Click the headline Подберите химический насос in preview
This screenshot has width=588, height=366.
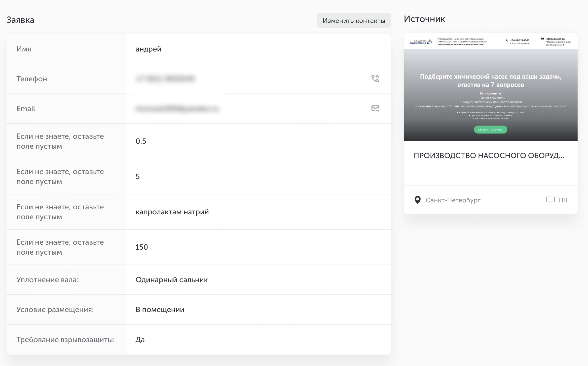click(x=490, y=81)
